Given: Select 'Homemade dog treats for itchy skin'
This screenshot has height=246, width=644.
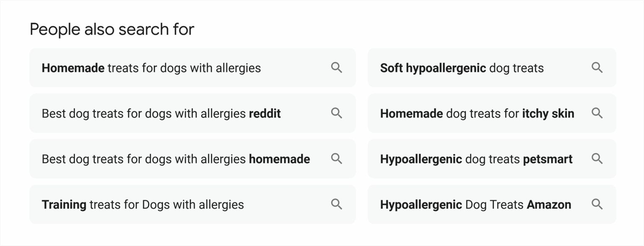Looking at the screenshot, I should tap(477, 113).
